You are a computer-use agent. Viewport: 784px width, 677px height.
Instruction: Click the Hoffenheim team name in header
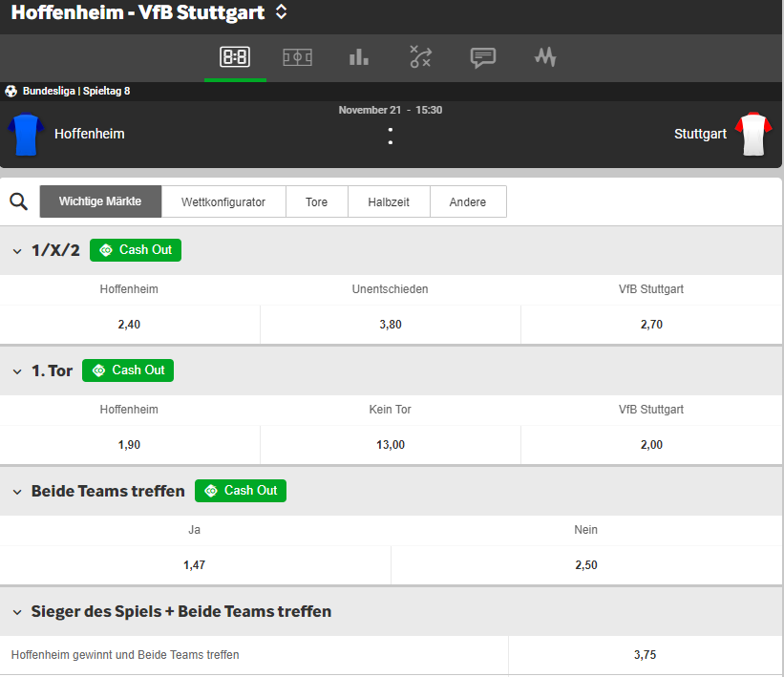click(x=90, y=134)
